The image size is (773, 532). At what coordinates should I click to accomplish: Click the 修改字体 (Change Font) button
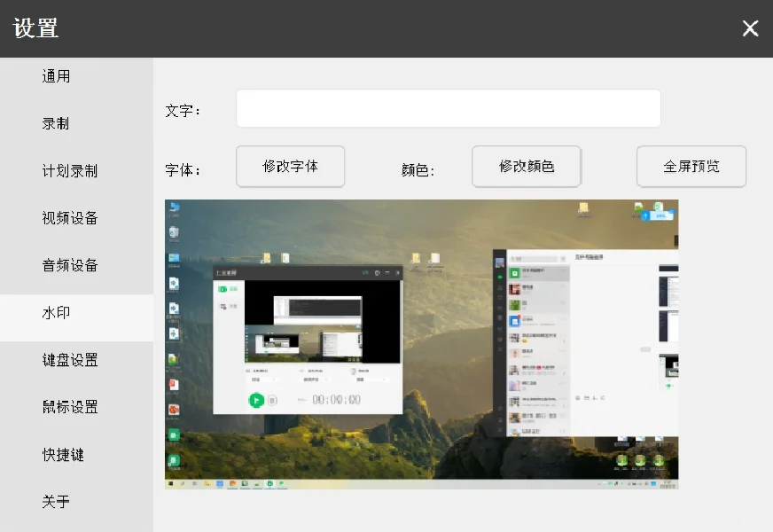pos(291,166)
